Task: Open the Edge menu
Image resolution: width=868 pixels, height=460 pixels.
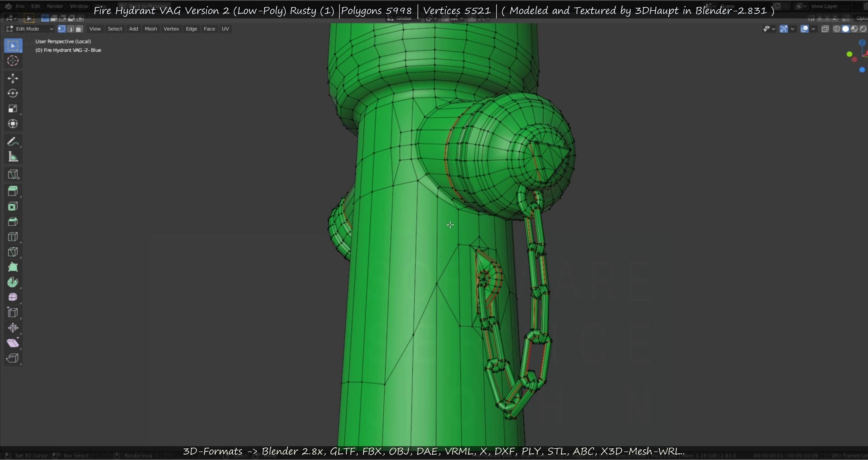Action: point(192,29)
